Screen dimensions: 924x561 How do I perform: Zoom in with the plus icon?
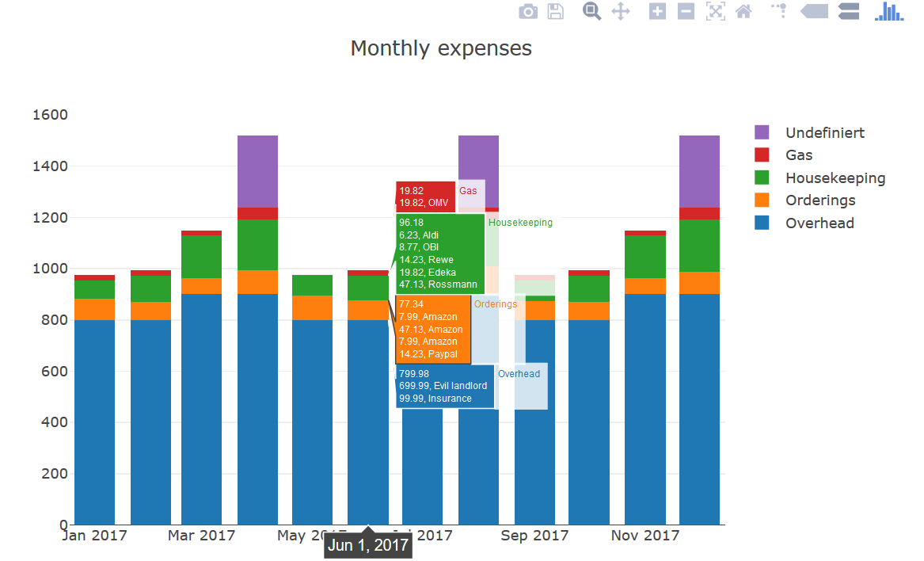point(658,11)
